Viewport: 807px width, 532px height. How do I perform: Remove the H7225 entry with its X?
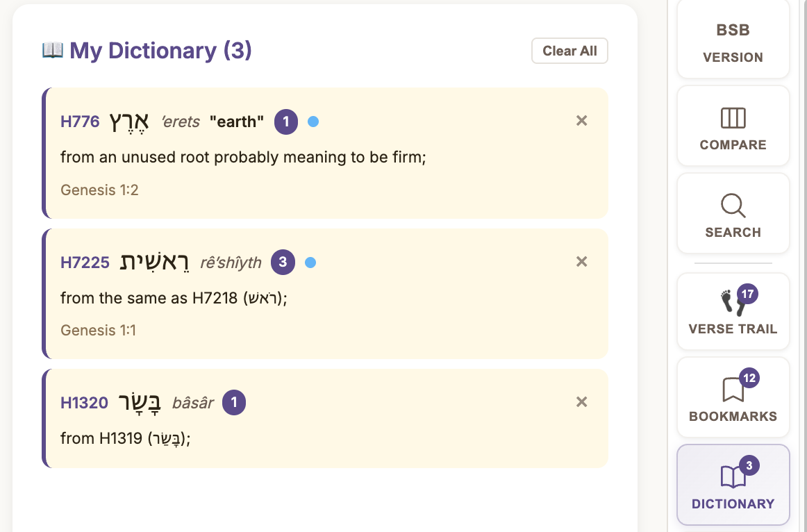(x=581, y=262)
